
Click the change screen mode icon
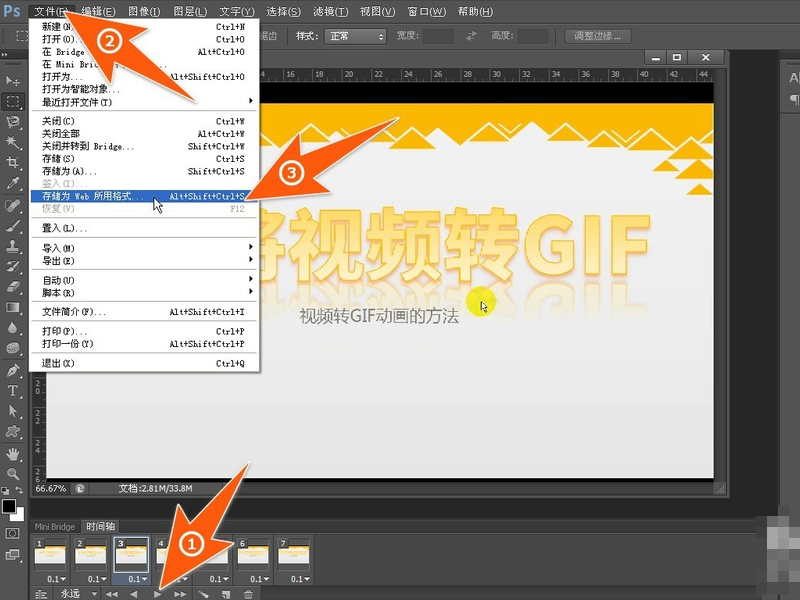pyautogui.click(x=13, y=555)
